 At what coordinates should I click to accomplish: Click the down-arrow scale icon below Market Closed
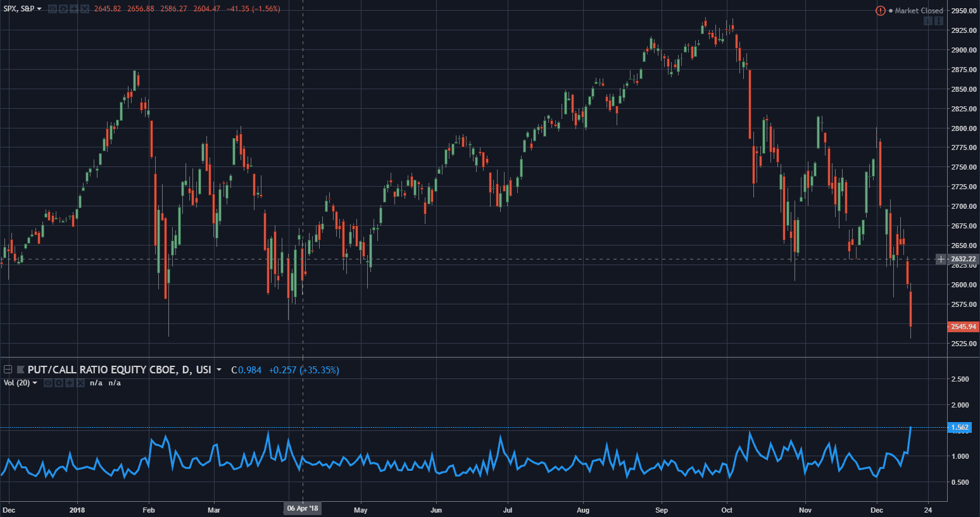coord(928,21)
